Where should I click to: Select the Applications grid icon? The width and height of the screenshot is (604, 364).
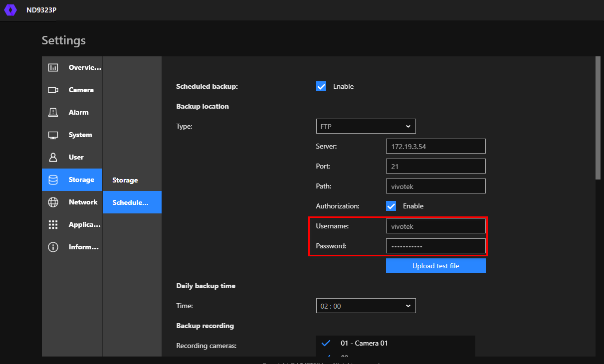tap(53, 225)
